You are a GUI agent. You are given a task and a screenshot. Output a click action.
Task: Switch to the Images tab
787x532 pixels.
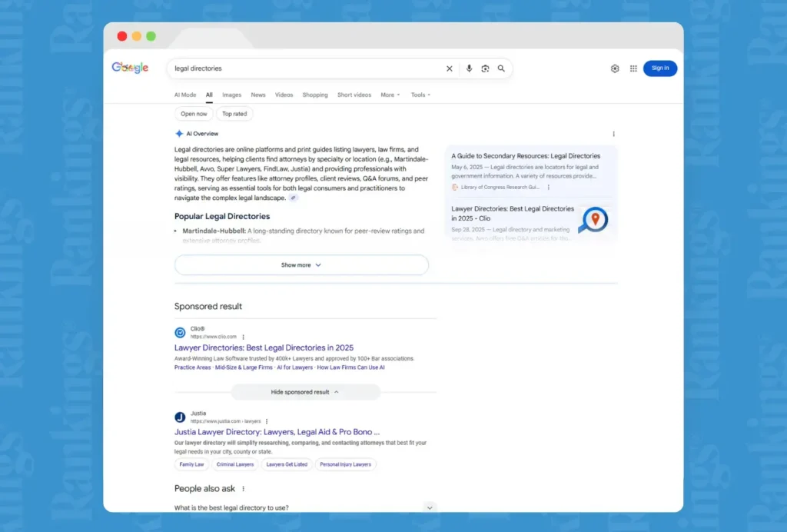232,95
